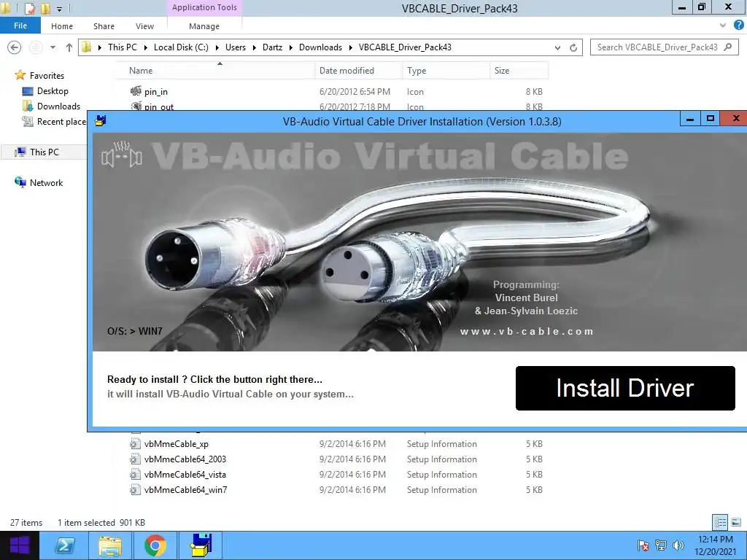This screenshot has height=560, width=747.
Task: Switch to large icons view button
Action: (735, 522)
